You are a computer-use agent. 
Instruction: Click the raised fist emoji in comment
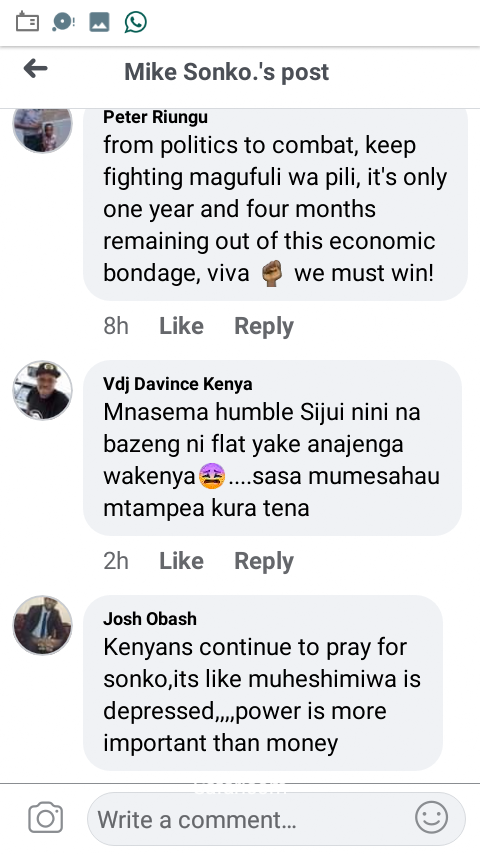(272, 273)
